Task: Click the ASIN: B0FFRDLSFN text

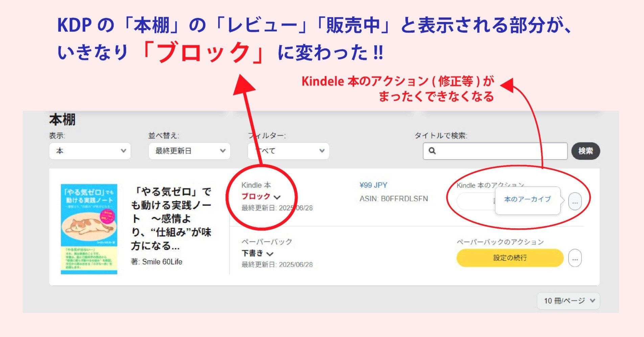Action: (x=394, y=199)
